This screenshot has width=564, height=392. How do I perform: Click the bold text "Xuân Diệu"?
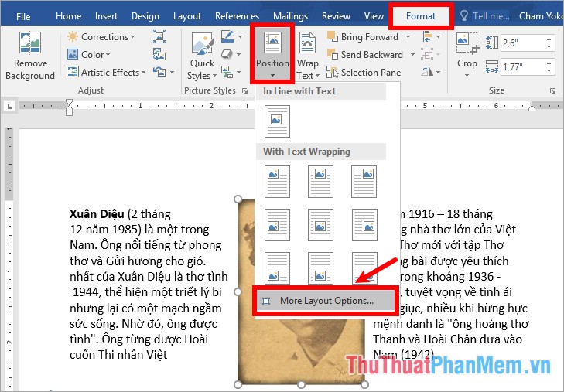click(x=97, y=214)
